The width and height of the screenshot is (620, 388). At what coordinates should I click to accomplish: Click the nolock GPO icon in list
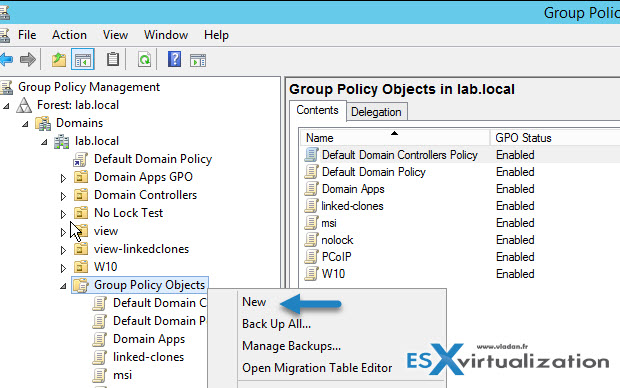[x=311, y=240]
